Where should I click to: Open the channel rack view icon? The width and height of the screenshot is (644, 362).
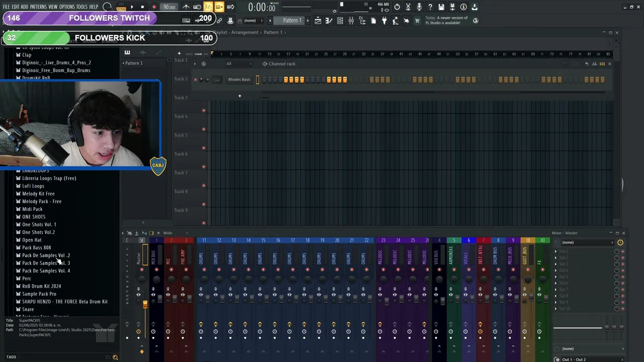pos(340,21)
